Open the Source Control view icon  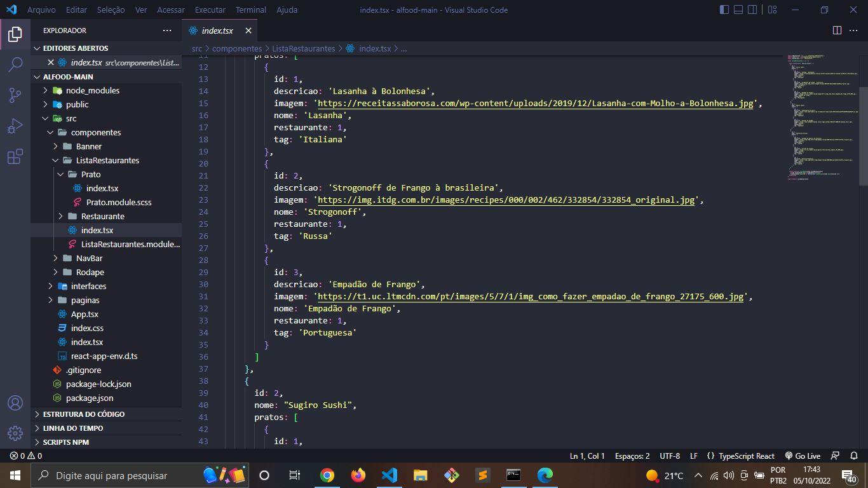[15, 95]
